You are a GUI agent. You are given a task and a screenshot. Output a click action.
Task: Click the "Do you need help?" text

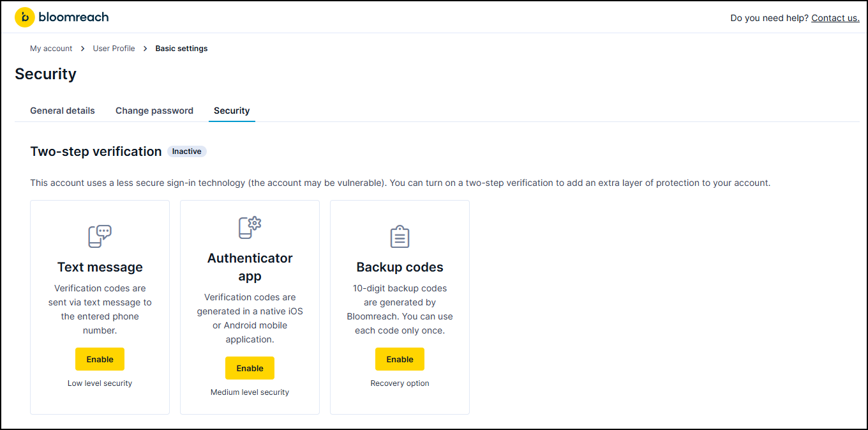pos(769,18)
